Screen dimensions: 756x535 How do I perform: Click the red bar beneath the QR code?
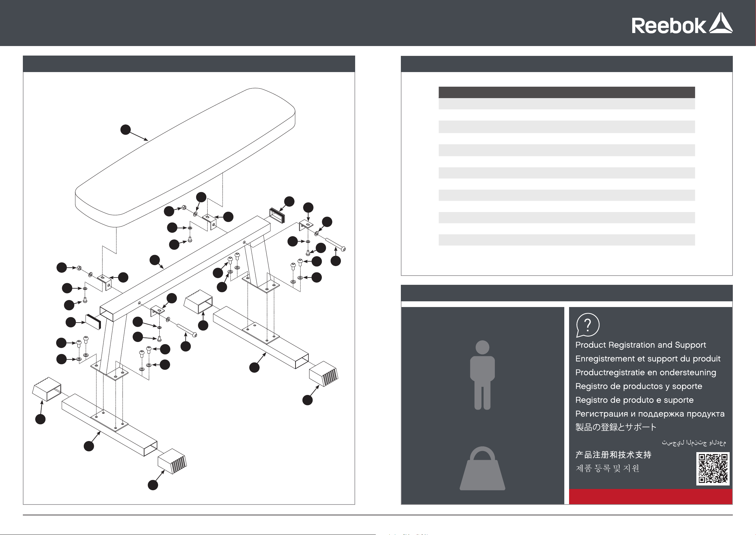(x=650, y=497)
